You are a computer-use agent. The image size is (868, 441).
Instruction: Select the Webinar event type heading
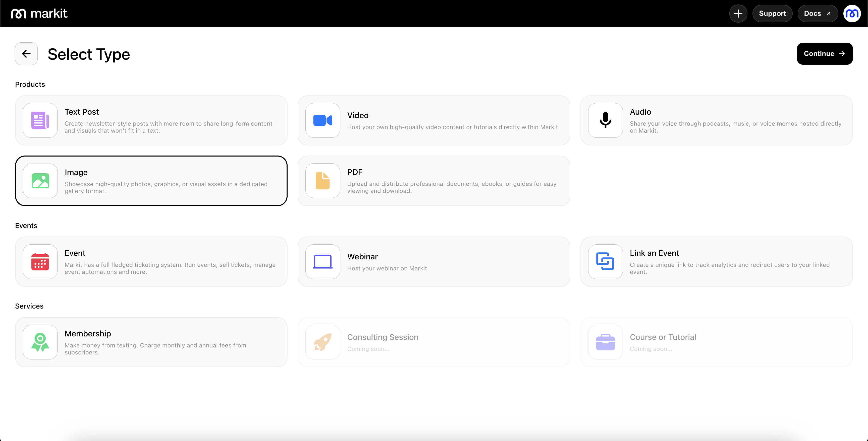(x=362, y=257)
